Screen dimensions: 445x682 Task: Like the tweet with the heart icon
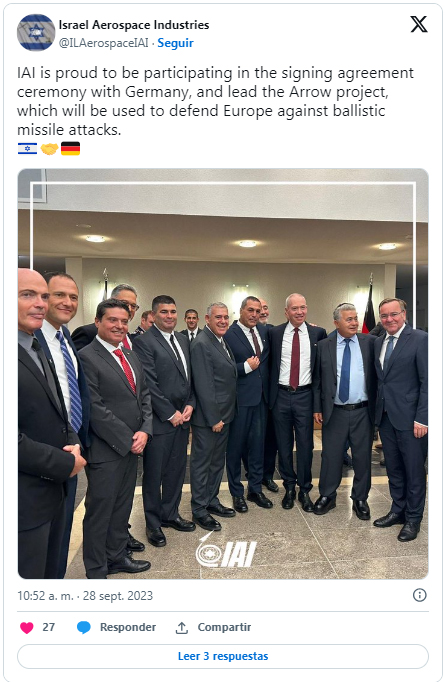[x=27, y=628]
